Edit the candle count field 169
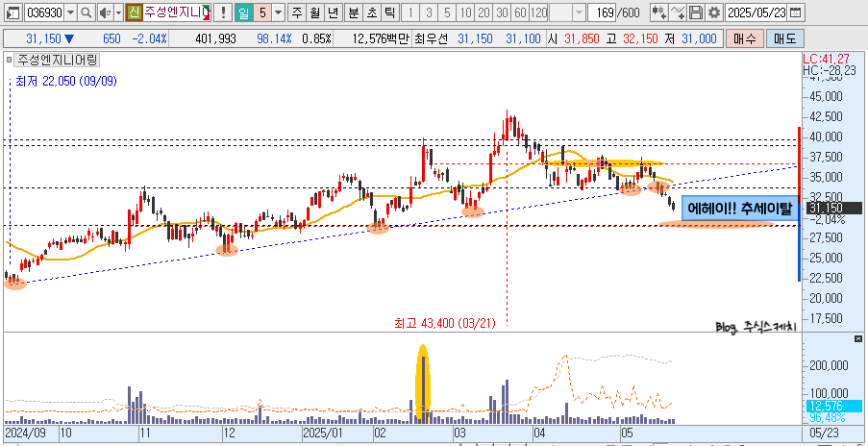 [602, 12]
